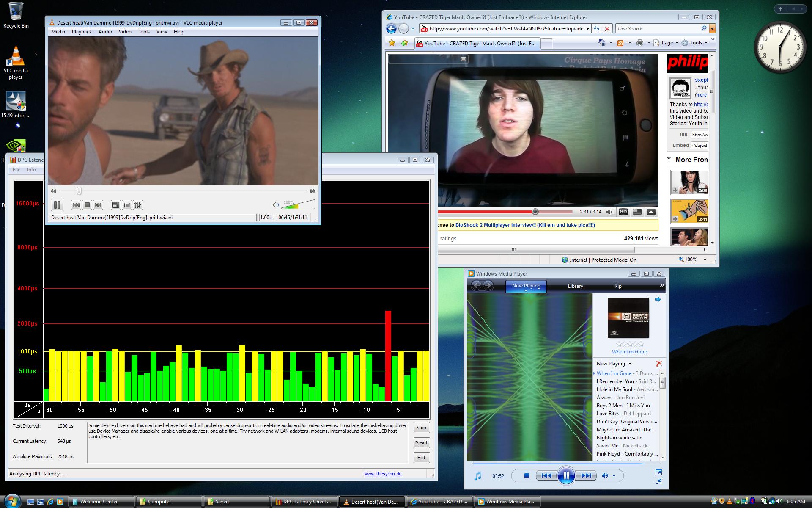Slow down VLC with the rewind arrows
This screenshot has width=812, height=508.
point(53,191)
